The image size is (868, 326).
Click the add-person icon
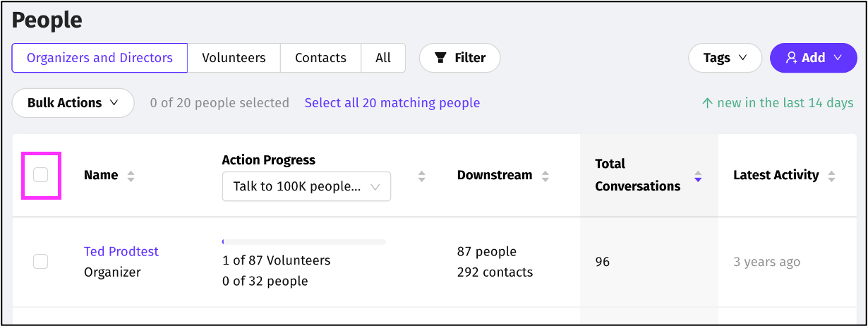click(792, 58)
